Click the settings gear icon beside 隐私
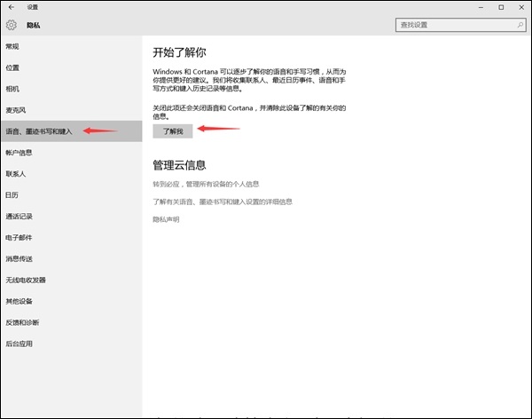This screenshot has width=532, height=419. coord(12,26)
